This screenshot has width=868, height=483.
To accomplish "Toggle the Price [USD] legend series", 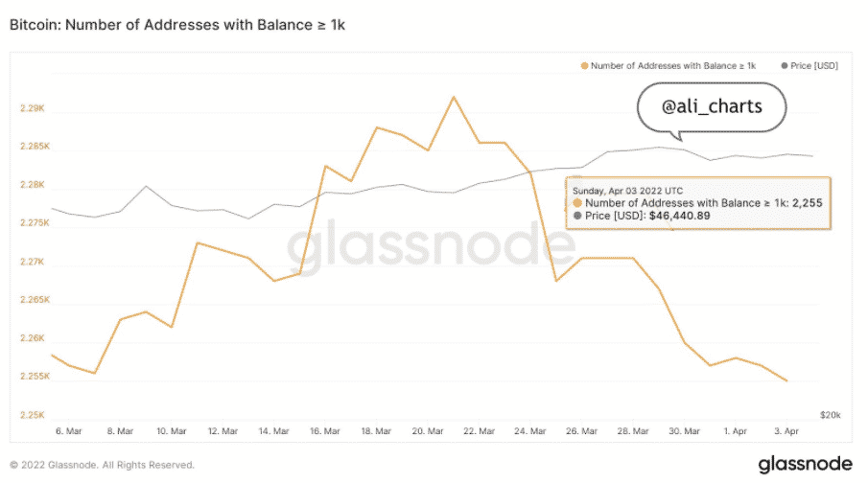I will [x=811, y=66].
